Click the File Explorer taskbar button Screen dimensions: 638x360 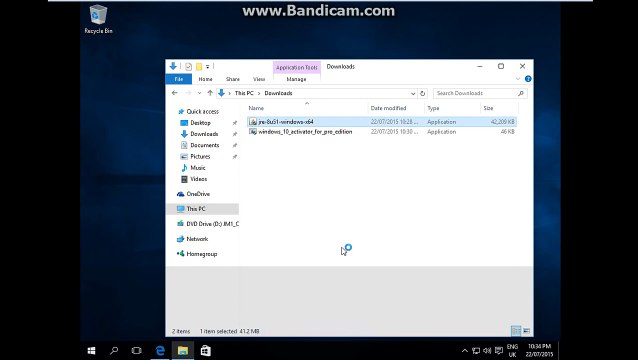click(183, 351)
